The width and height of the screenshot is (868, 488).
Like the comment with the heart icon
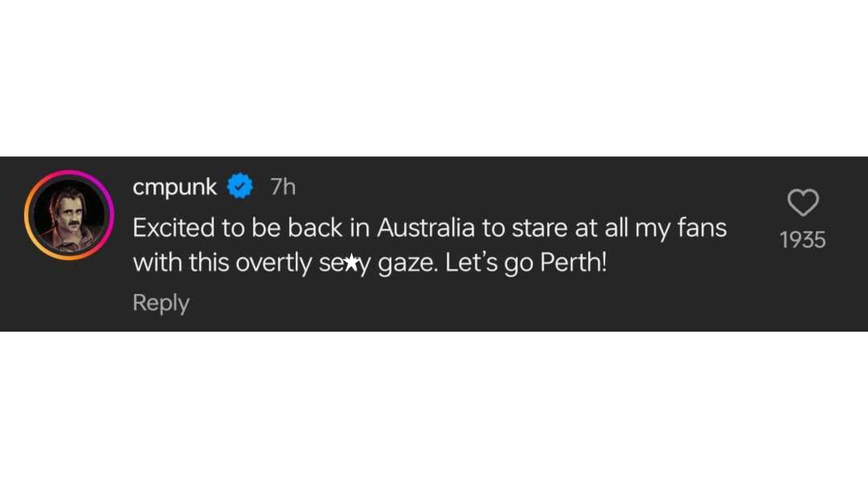pyautogui.click(x=803, y=202)
